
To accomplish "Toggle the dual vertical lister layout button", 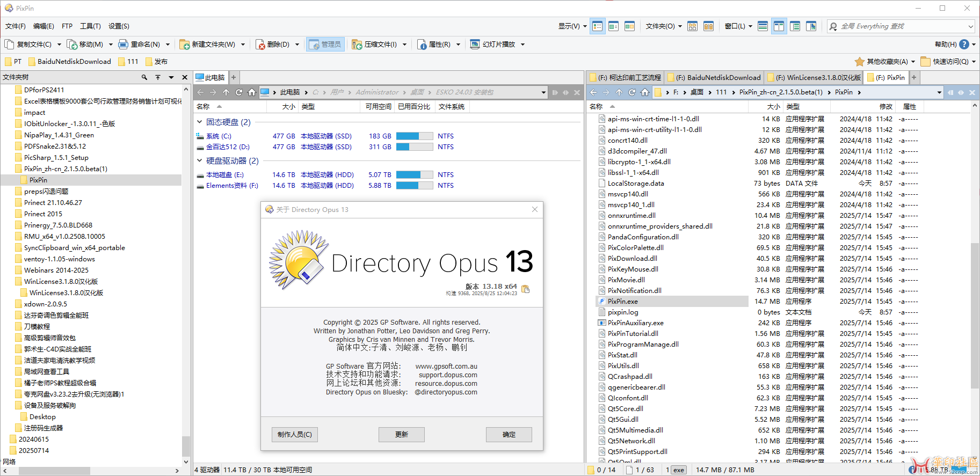I will point(779,26).
